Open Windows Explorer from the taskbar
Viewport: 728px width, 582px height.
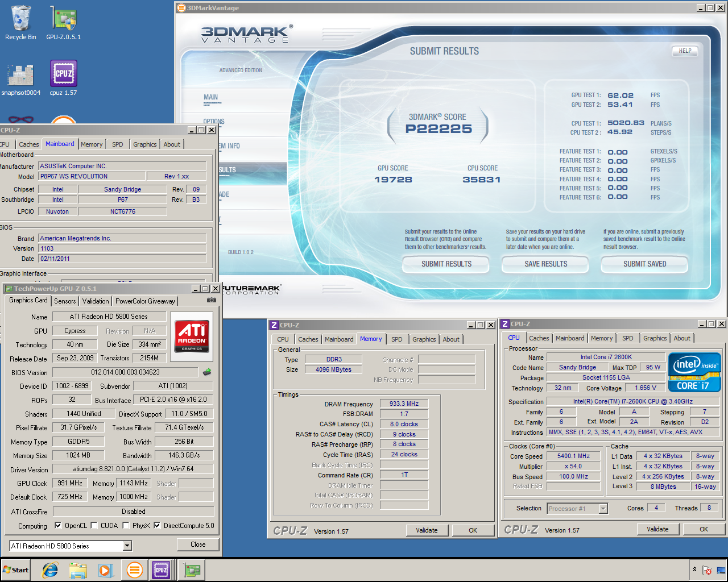pyautogui.click(x=78, y=570)
